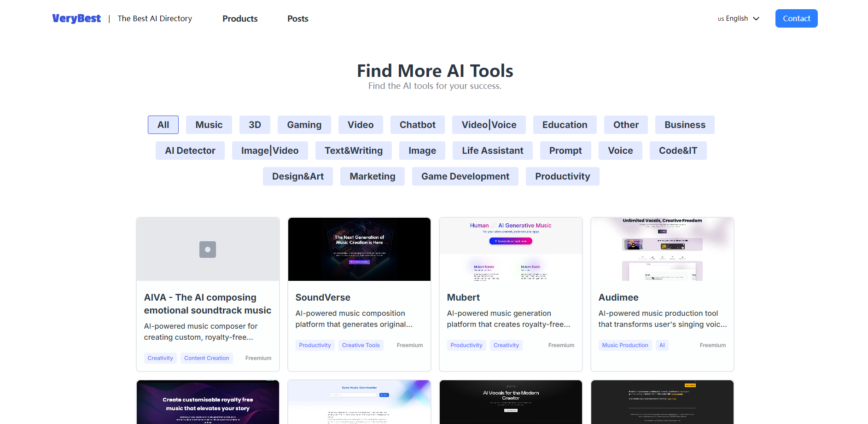
Task: Select the Education category
Action: click(x=565, y=125)
